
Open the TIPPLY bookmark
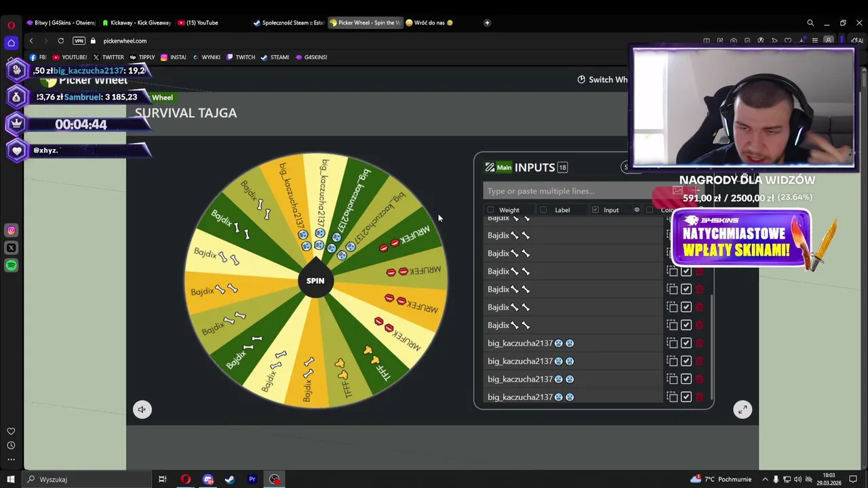[142, 57]
